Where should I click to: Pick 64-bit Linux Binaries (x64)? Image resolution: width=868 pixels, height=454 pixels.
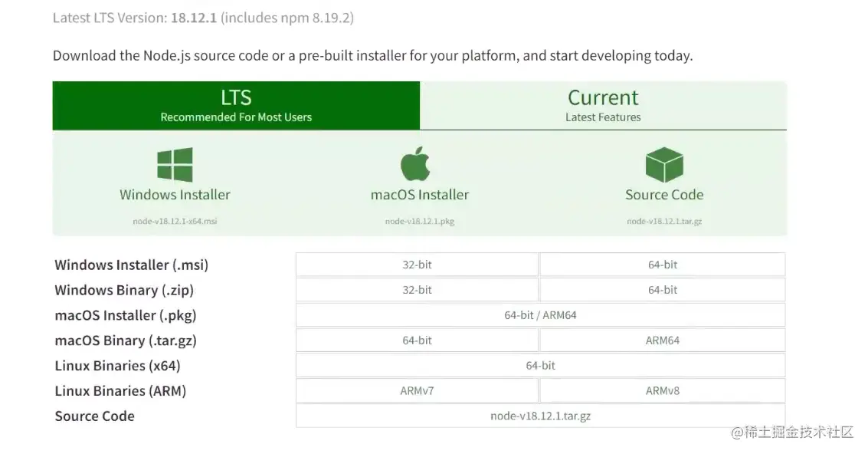pyautogui.click(x=540, y=365)
